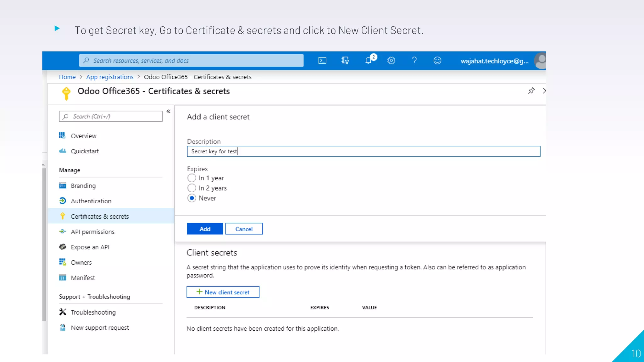Open feedback smiley icon
This screenshot has height=362, width=644.
[437, 60]
